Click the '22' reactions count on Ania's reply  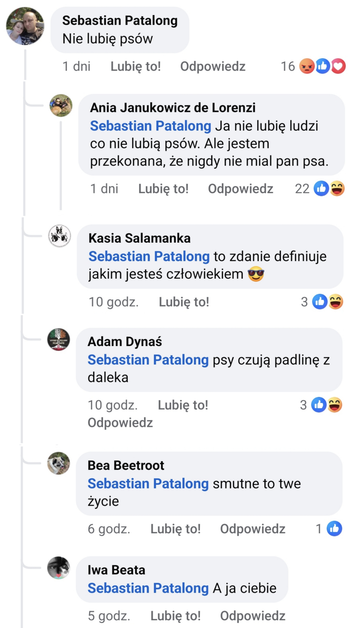point(302,189)
